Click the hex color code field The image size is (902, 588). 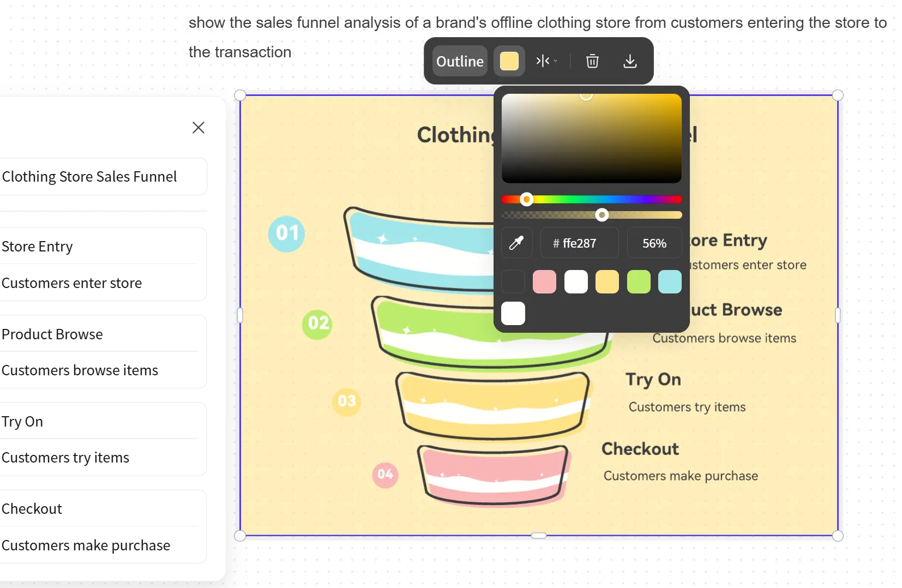coord(579,243)
